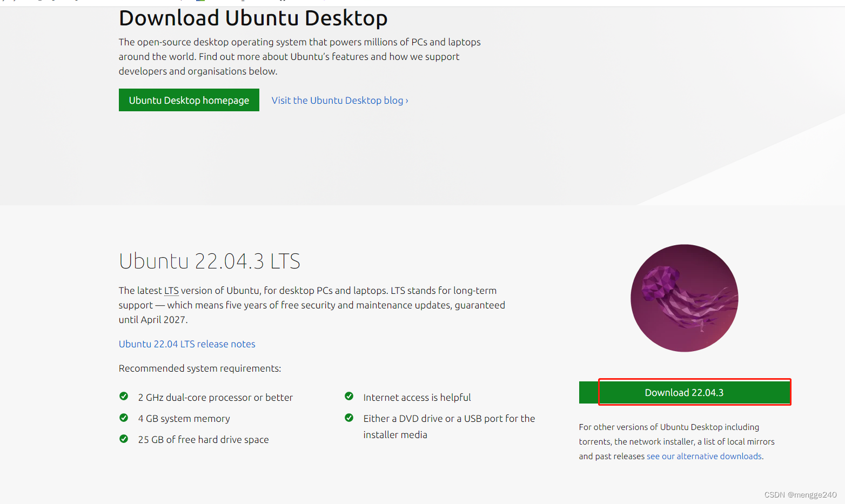Click see our alternative downloads

(704, 456)
